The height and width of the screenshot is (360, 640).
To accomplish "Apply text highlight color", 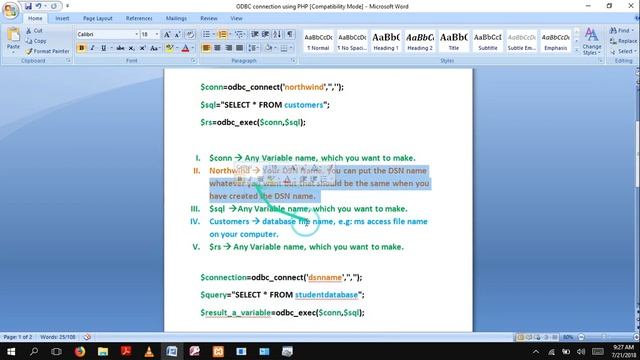I will pos(169,48).
